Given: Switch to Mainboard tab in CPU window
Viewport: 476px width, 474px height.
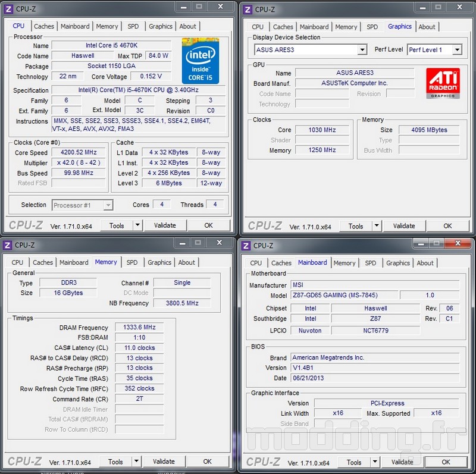Looking at the screenshot, I should tap(75, 26).
